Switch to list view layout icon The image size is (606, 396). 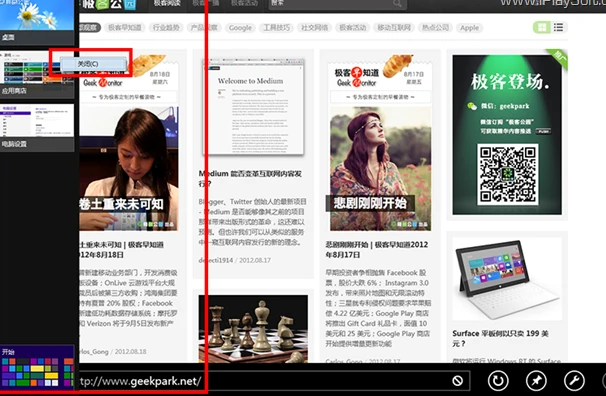(558, 27)
